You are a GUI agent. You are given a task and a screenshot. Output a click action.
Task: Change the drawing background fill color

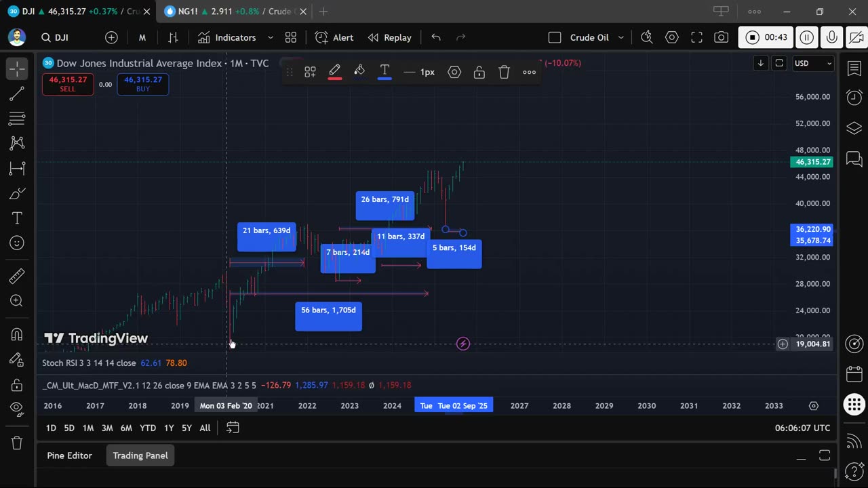pyautogui.click(x=359, y=72)
